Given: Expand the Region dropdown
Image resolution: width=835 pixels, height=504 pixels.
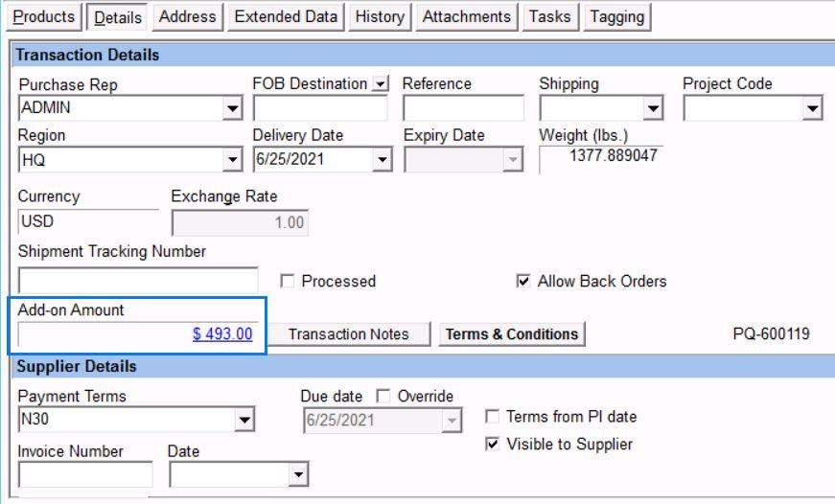Looking at the screenshot, I should (233, 161).
